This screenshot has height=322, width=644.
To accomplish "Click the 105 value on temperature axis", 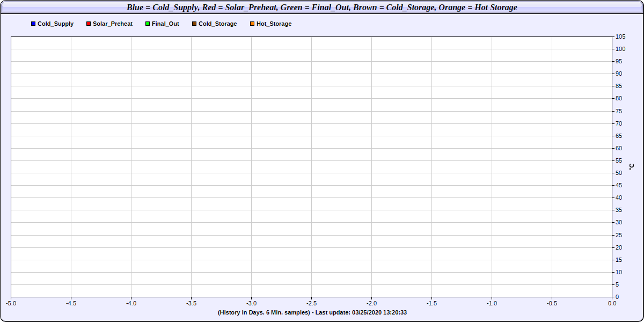I will tap(620, 36).
